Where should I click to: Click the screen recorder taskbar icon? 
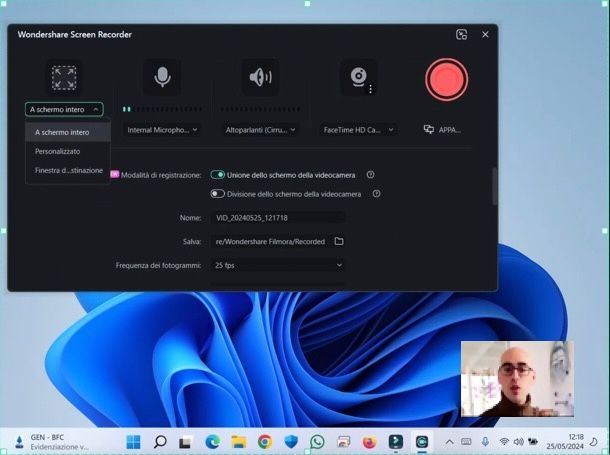[x=422, y=442]
